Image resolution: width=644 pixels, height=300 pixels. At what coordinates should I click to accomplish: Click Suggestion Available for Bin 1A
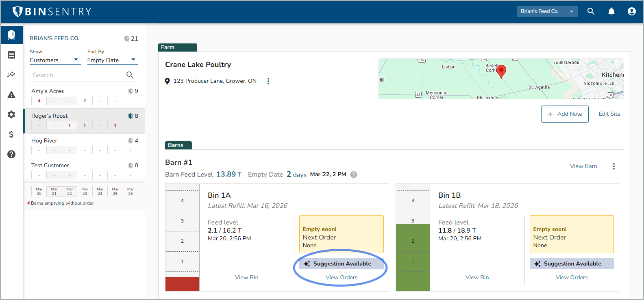[342, 264]
